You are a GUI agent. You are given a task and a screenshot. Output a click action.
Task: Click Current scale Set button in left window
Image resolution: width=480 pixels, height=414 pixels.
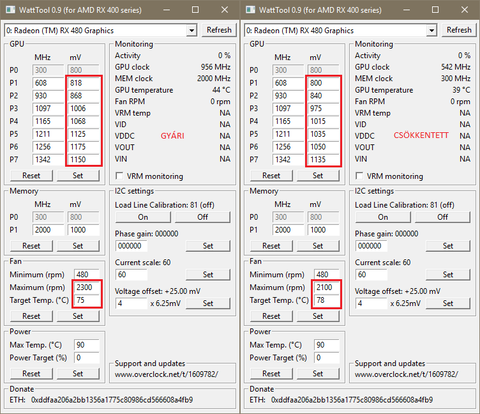(208, 275)
